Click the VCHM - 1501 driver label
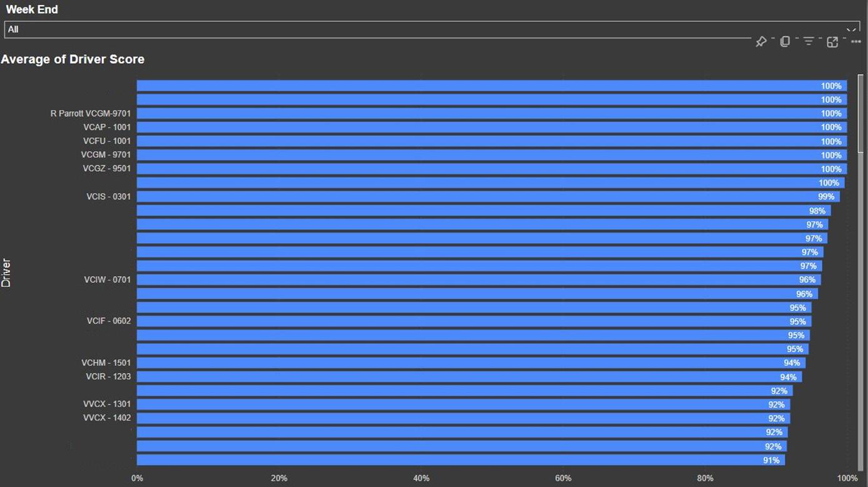Image resolution: width=868 pixels, height=487 pixels. [x=106, y=363]
